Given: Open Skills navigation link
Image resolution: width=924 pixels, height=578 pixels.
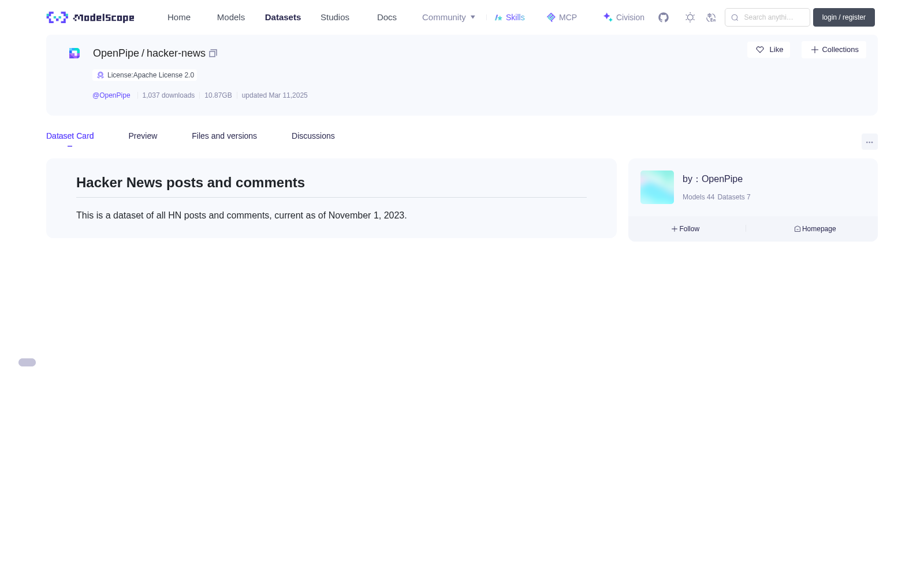Looking at the screenshot, I should tap(510, 17).
